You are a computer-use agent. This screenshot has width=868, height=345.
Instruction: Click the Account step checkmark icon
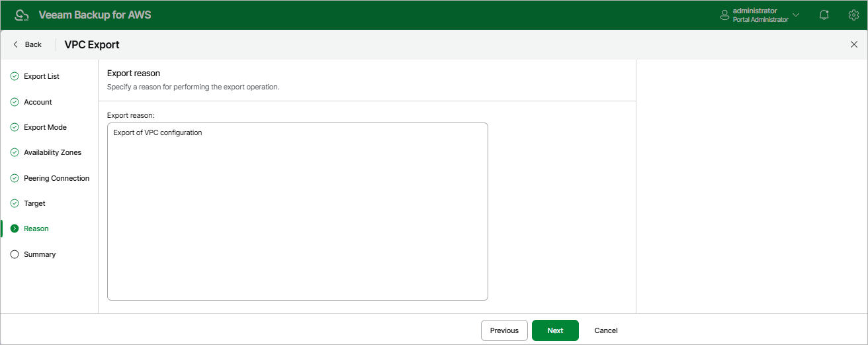pos(15,102)
